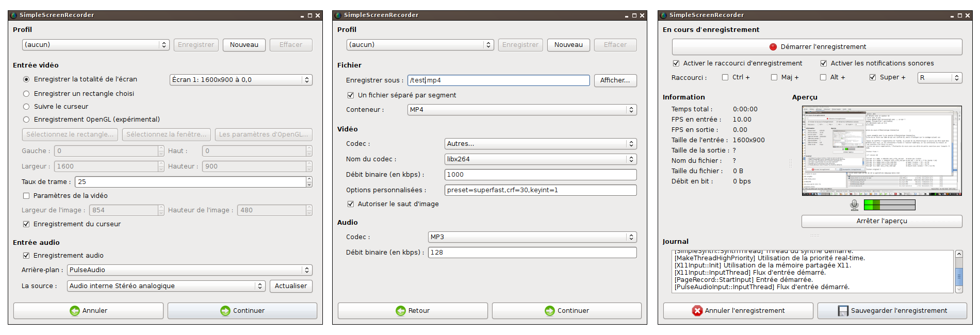Click Arrêter l'aperçu button
This screenshot has width=980, height=335.
882,221
